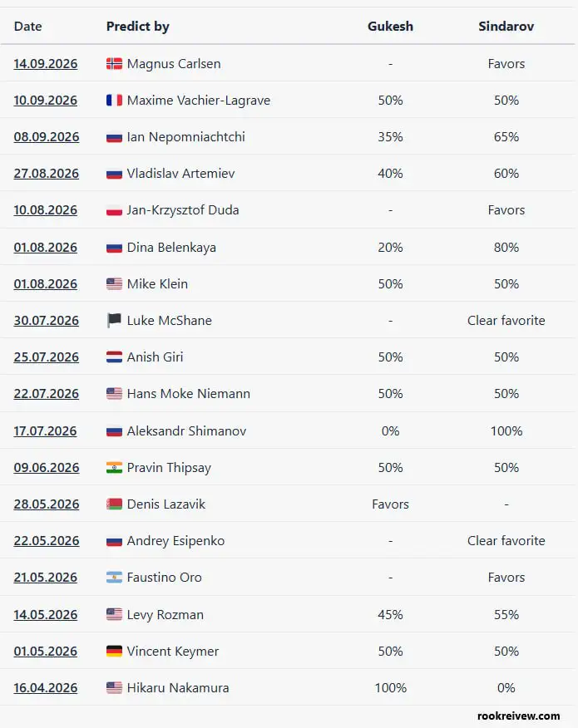
Task: Click black flag icon beside Luke McShane
Action: (114, 320)
